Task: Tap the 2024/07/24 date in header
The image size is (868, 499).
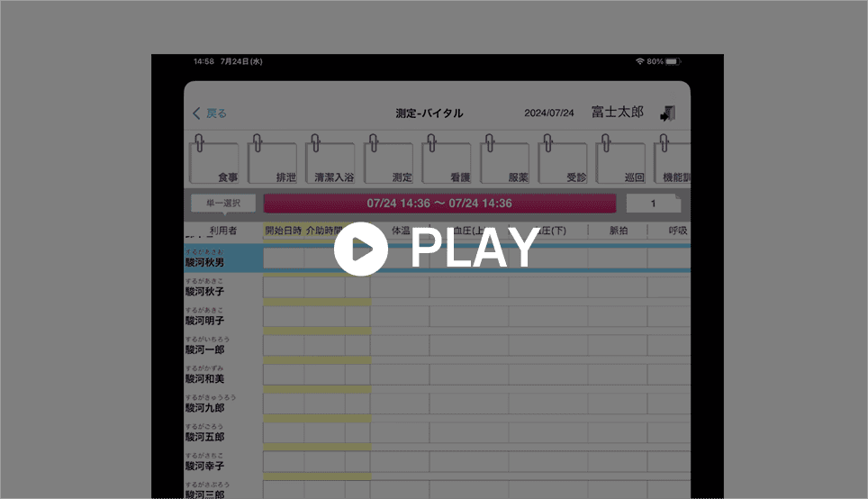Action: click(x=549, y=113)
